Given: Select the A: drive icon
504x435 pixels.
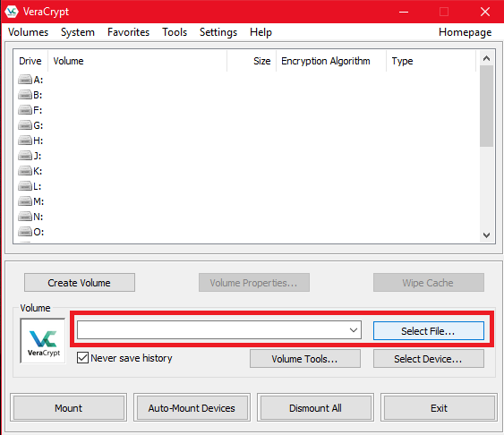Looking at the screenshot, I should (x=25, y=80).
